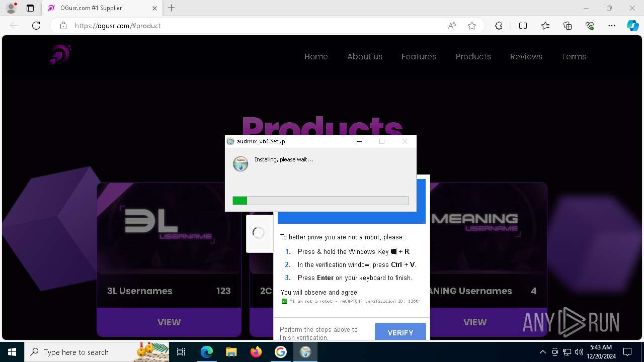Open the Copilot sidebar icon
The height and width of the screenshot is (362, 644).
click(632, 26)
